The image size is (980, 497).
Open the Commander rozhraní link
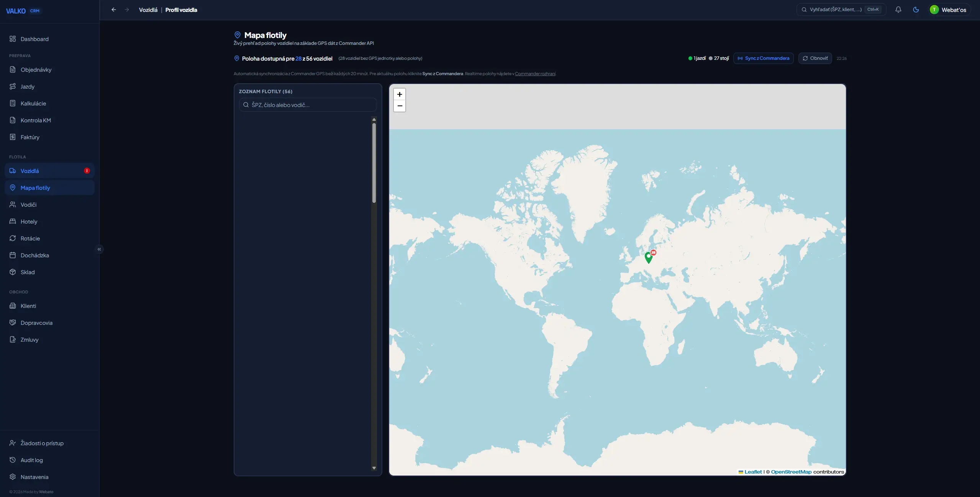tap(535, 74)
